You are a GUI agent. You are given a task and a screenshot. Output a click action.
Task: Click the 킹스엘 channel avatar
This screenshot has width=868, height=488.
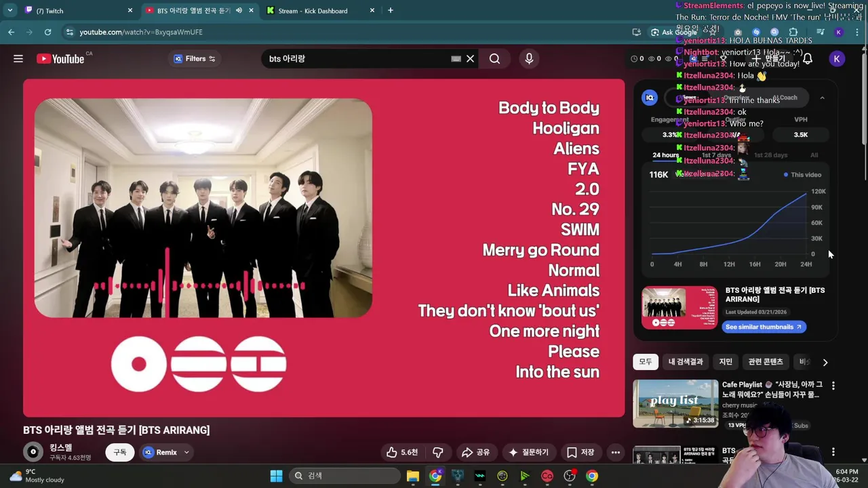(x=33, y=452)
